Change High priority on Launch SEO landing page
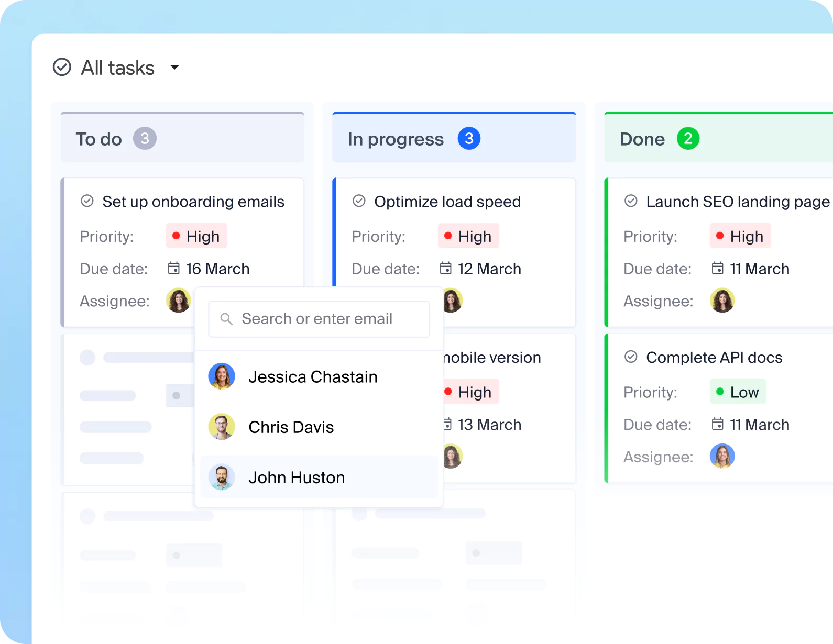Screen dimensions: 833x644 coord(740,236)
